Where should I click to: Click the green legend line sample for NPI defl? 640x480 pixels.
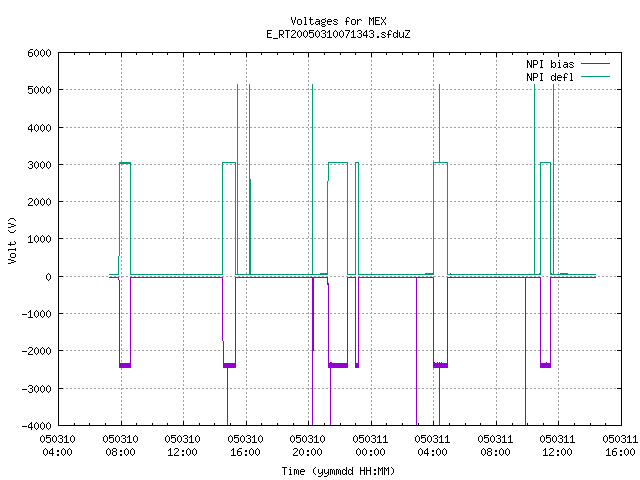tap(596, 77)
